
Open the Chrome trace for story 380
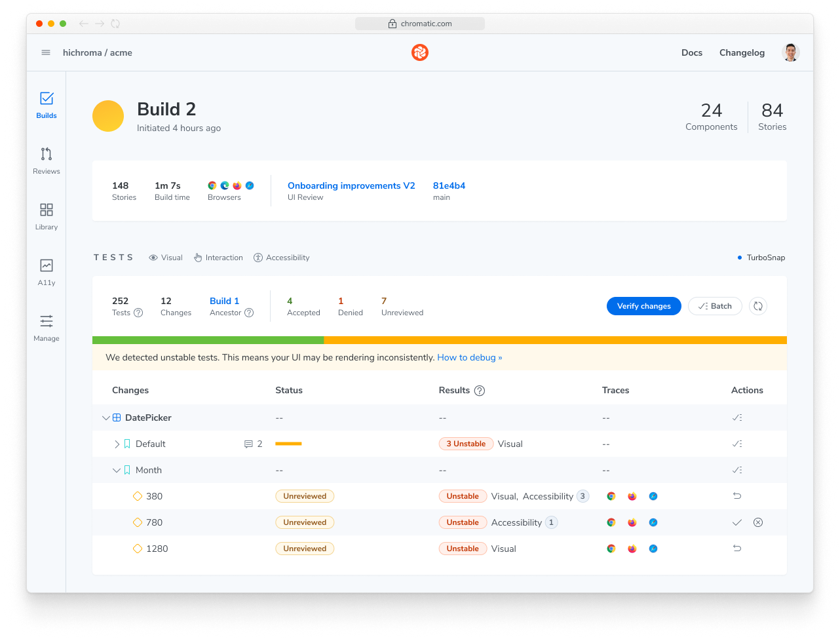point(611,496)
